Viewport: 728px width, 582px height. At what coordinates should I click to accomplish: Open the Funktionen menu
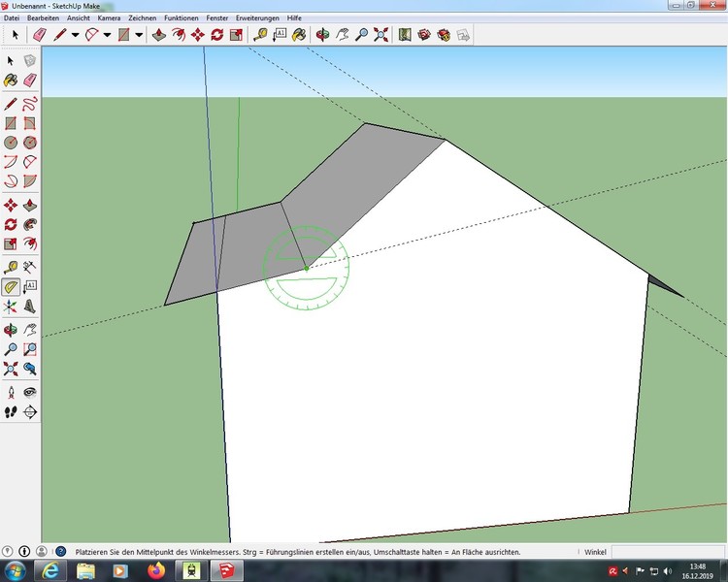[x=182, y=18]
